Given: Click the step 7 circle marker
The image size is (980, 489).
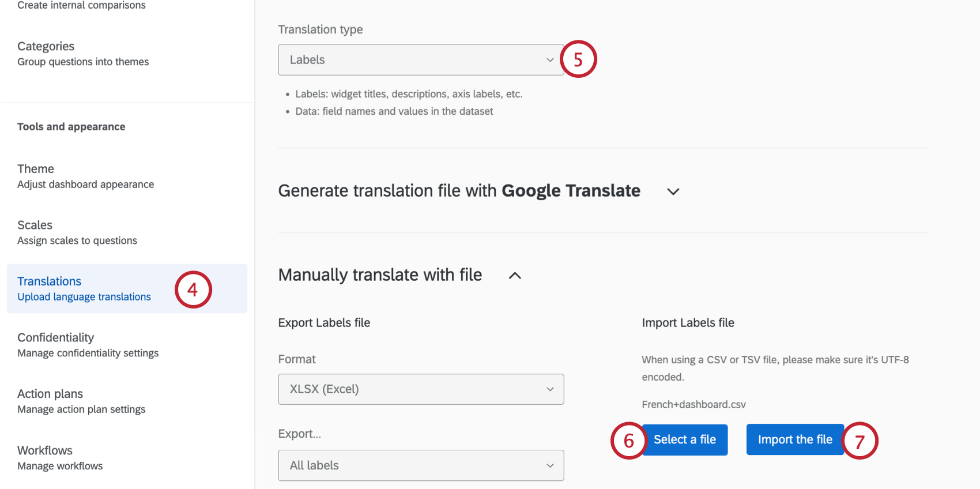Looking at the screenshot, I should (x=860, y=441).
